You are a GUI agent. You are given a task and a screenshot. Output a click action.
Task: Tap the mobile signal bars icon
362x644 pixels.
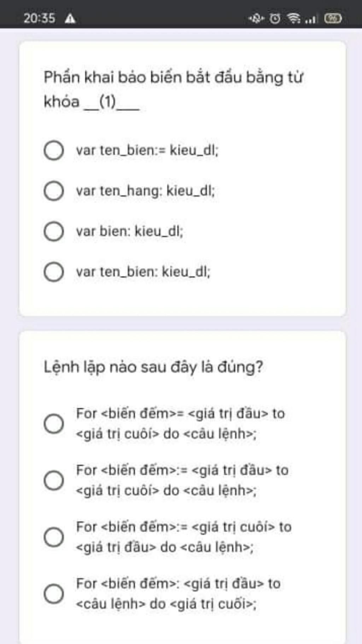(311, 18)
